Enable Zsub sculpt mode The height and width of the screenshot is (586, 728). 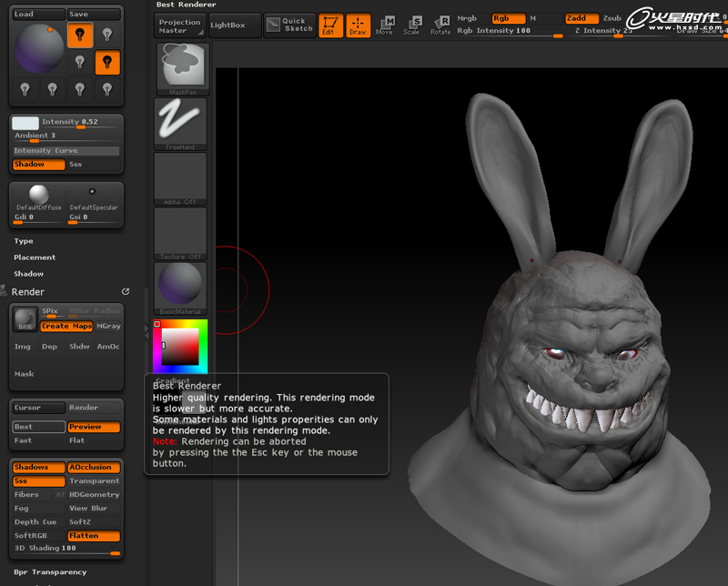tap(612, 18)
